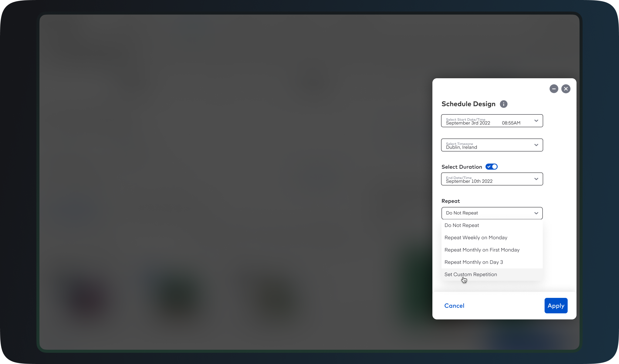Click the Apply button
The image size is (619, 364).
click(556, 305)
